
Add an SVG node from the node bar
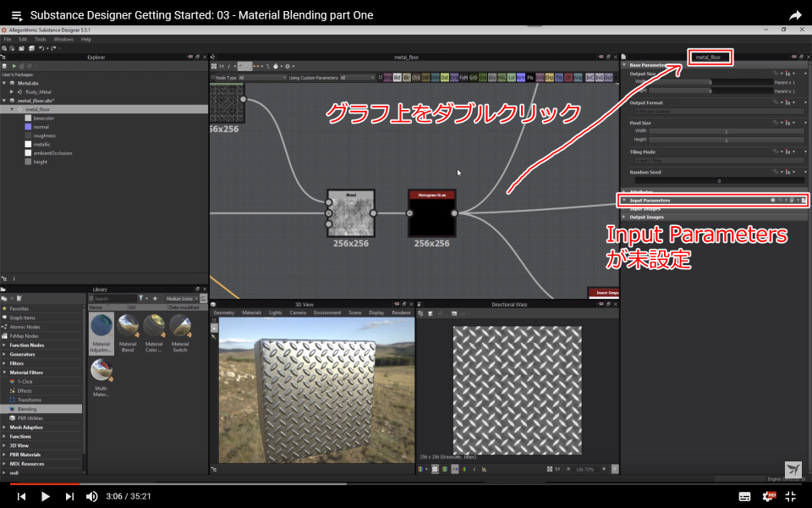point(540,78)
